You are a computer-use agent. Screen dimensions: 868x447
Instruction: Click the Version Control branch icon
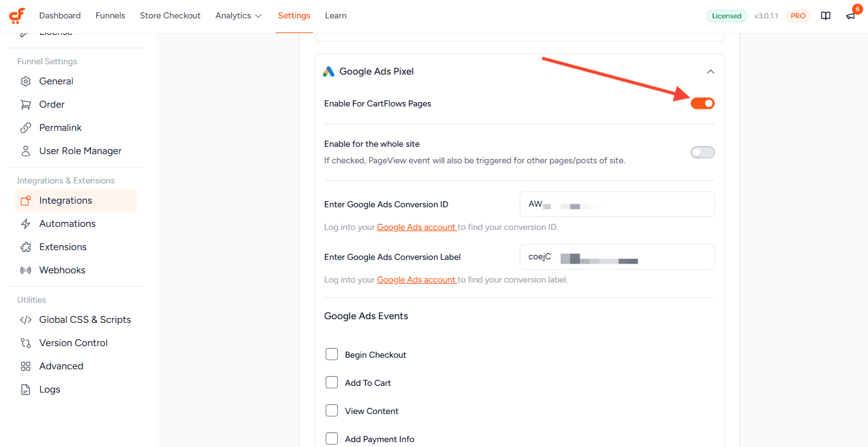tap(26, 343)
